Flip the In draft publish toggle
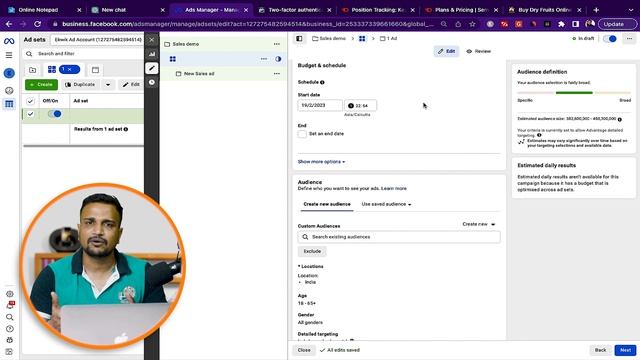Viewport: 640px width, 360px height. click(610, 38)
